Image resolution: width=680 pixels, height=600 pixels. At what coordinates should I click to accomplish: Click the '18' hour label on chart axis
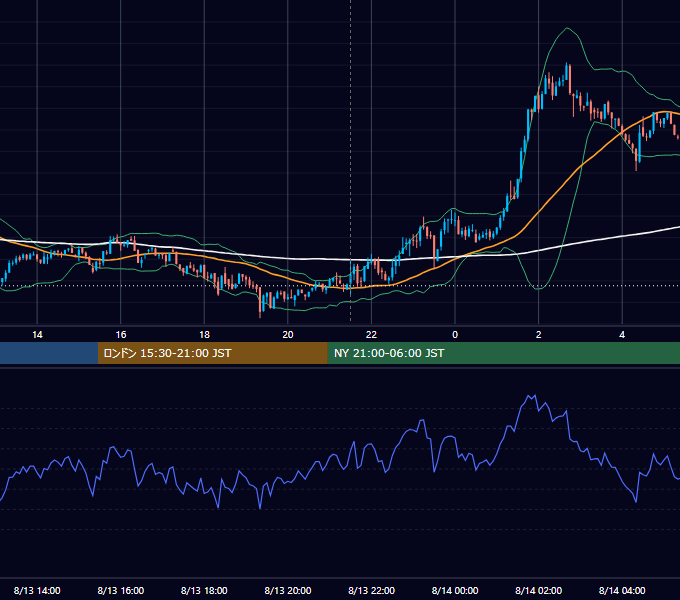[204, 335]
